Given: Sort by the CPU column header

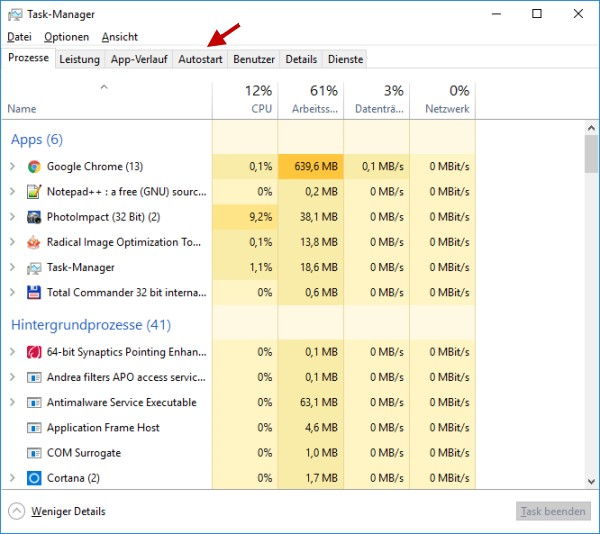Looking at the screenshot, I should tap(245, 100).
